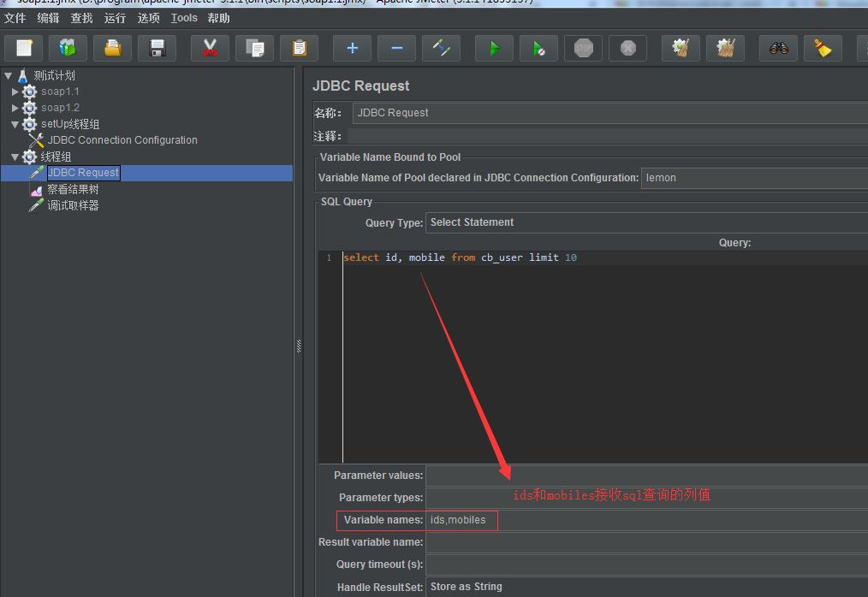Click the Search binoculars icon
868x597 pixels.
click(x=778, y=49)
